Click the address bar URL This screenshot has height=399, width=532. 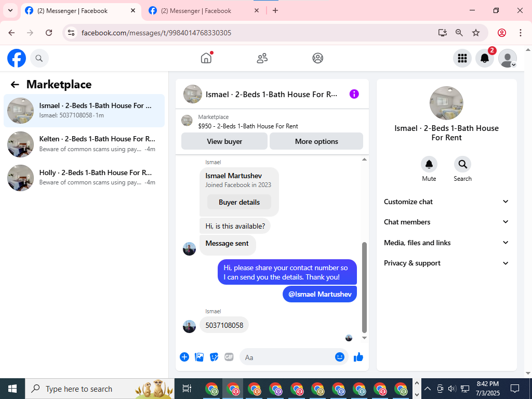[x=156, y=33]
